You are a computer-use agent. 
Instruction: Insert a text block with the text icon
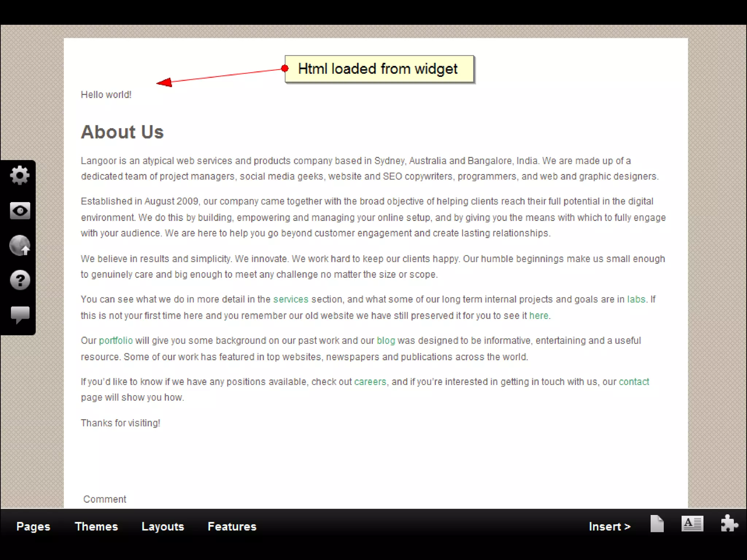(692, 524)
